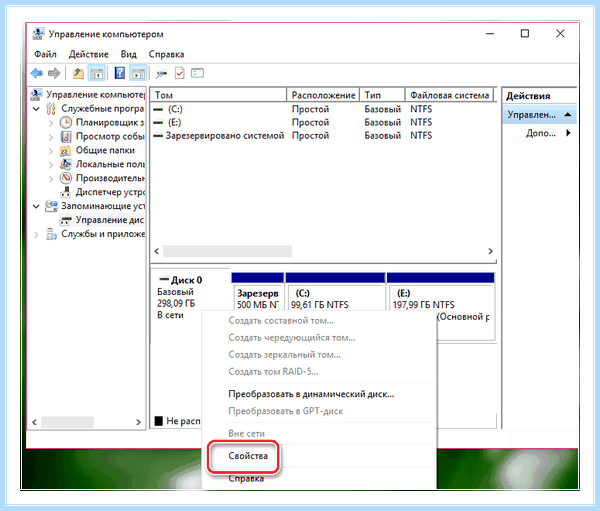Click the root Управление компьютером tree icon
Image resolution: width=600 pixels, height=511 pixels.
pos(37,95)
